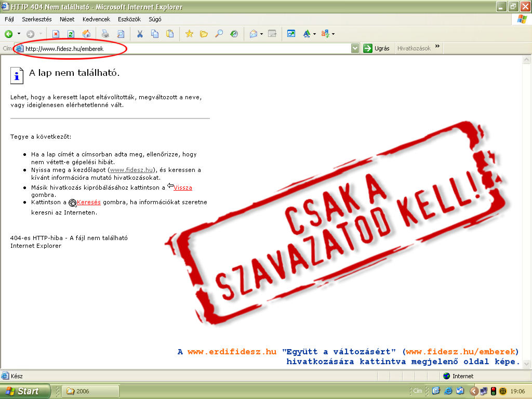
Task: Expand the address bar dropdown list
Action: [355, 48]
